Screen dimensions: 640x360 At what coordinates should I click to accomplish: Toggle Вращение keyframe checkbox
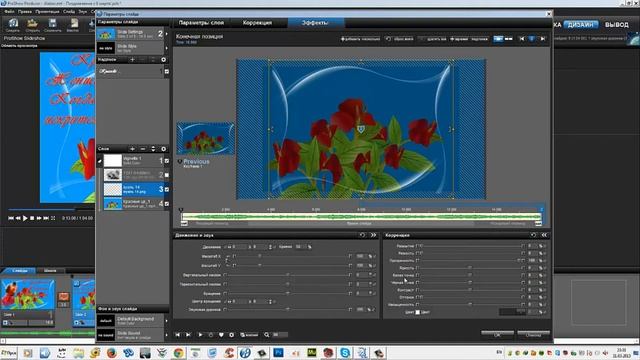coord(225,293)
